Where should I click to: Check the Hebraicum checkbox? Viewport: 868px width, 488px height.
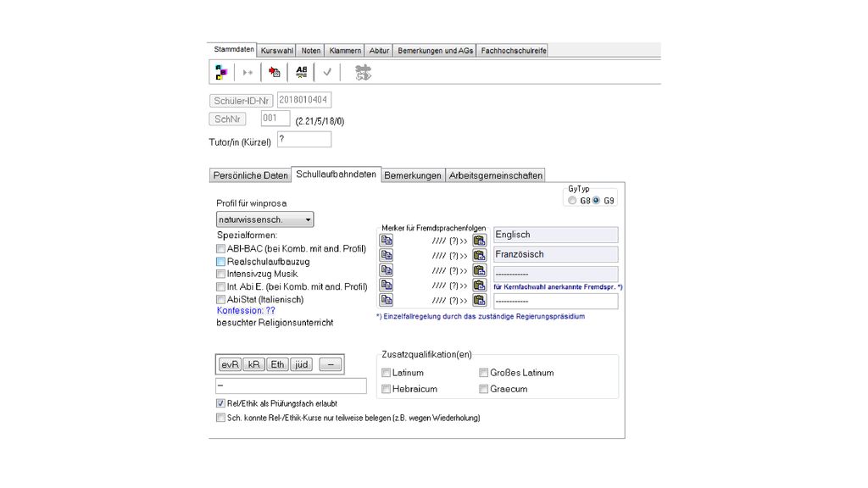(x=386, y=389)
